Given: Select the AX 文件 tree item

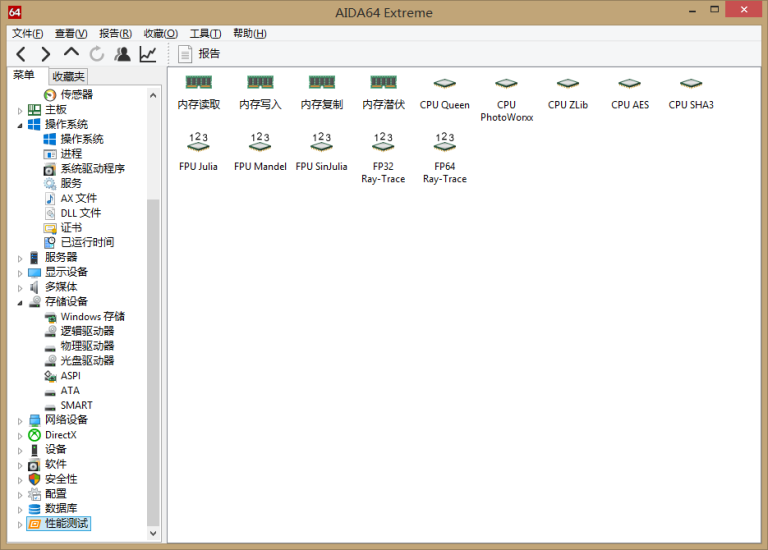Looking at the screenshot, I should [71, 198].
